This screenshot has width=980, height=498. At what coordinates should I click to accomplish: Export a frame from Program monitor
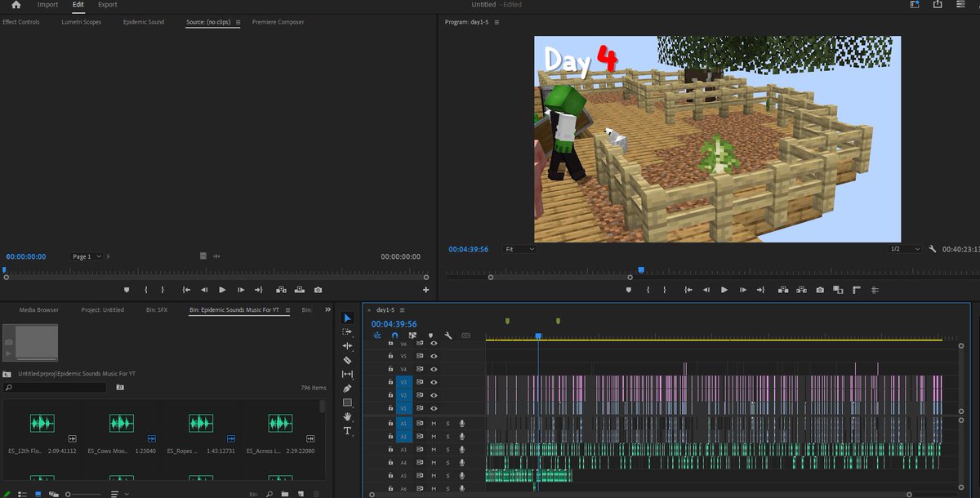(x=820, y=290)
